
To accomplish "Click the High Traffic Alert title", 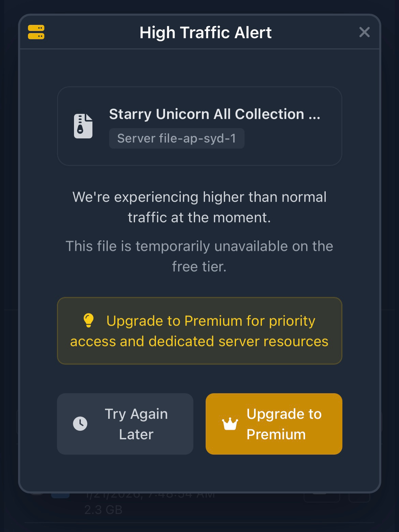I will pos(205,33).
